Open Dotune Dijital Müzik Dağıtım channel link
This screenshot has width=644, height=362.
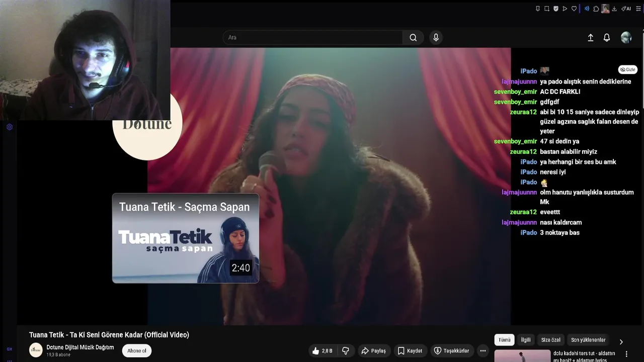(x=80, y=347)
